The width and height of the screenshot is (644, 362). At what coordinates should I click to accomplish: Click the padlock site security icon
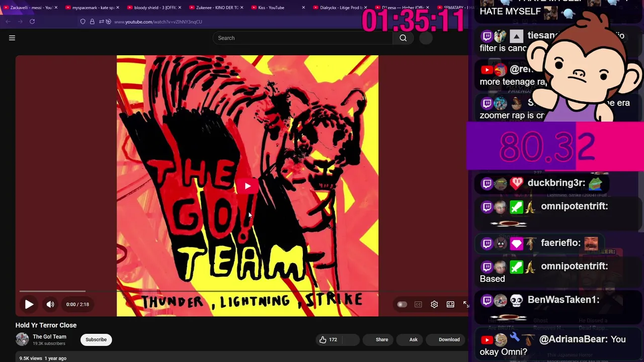(92, 22)
